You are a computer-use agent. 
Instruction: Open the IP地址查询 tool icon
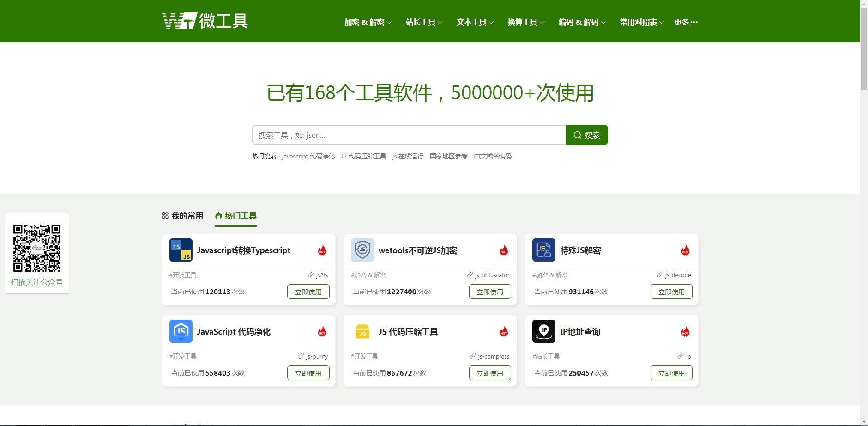point(544,331)
